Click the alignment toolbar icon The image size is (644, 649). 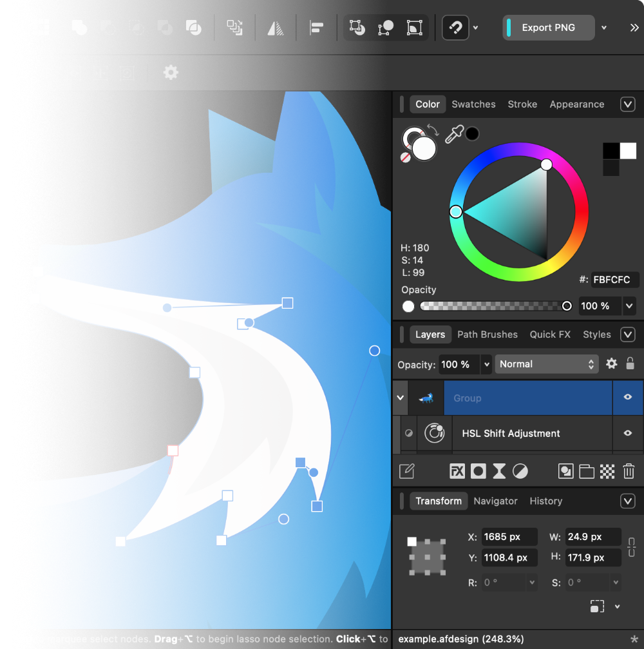pos(316,28)
